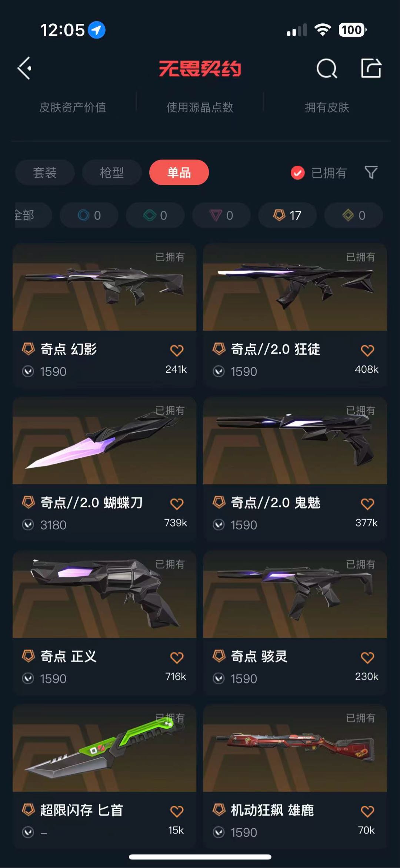Tap the back arrow icon
This screenshot has width=400, height=868.
click(24, 68)
